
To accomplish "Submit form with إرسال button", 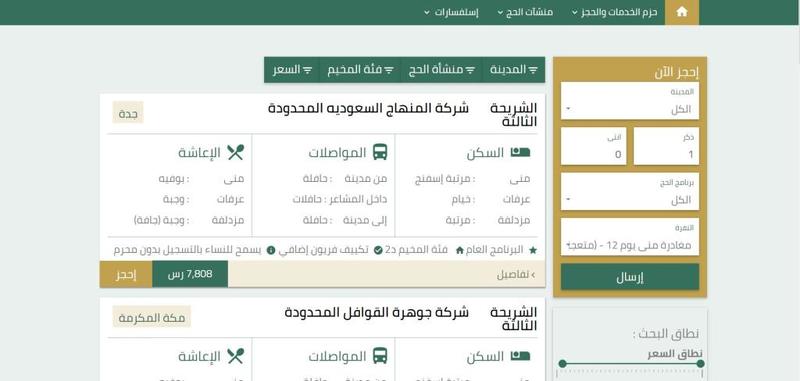I will 630,277.
